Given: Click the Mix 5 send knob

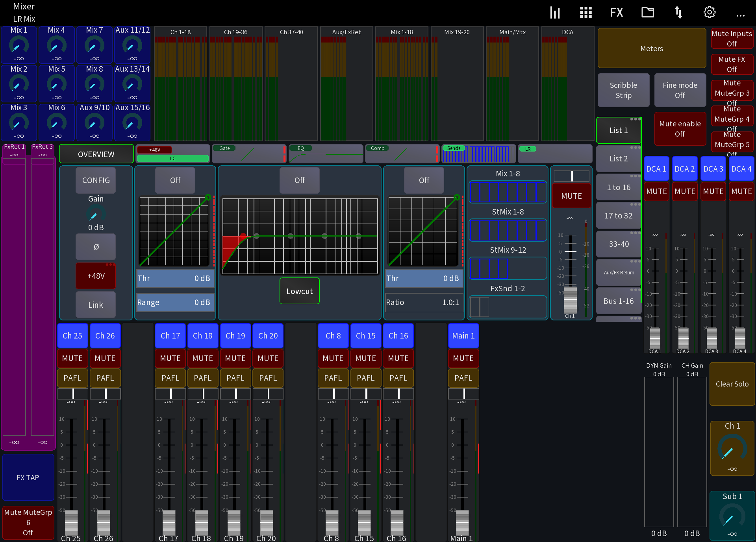Looking at the screenshot, I should coord(56,84).
